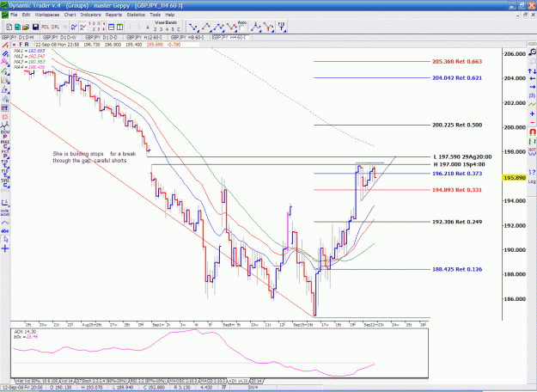Open the Edit menu
This screenshot has height=392, width=537.
point(26,15)
